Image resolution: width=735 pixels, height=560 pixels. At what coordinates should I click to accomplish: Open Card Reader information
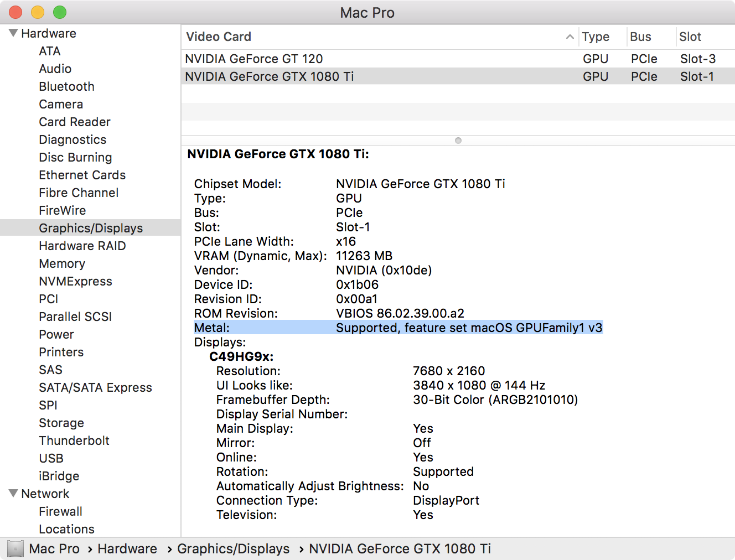[75, 122]
